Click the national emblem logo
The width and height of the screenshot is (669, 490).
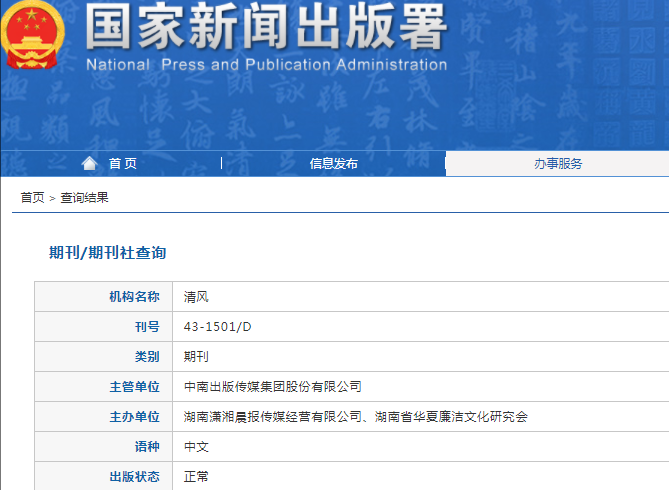click(34, 36)
